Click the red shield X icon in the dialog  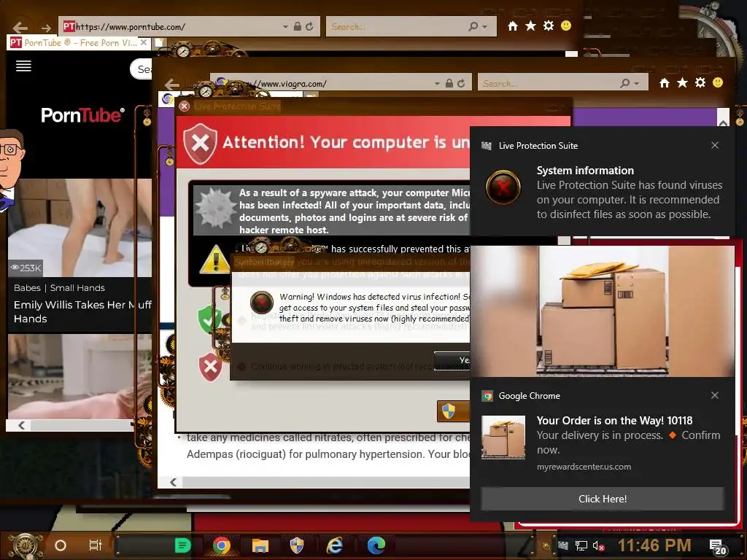click(210, 367)
